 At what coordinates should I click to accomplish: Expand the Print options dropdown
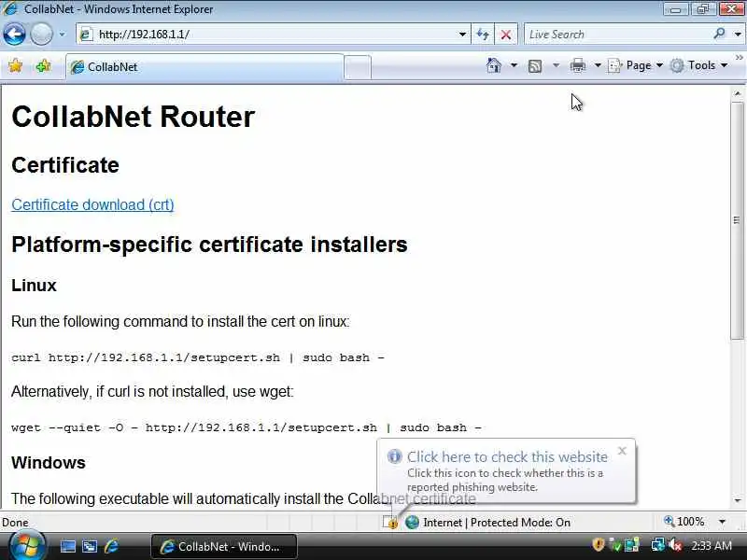598,65
